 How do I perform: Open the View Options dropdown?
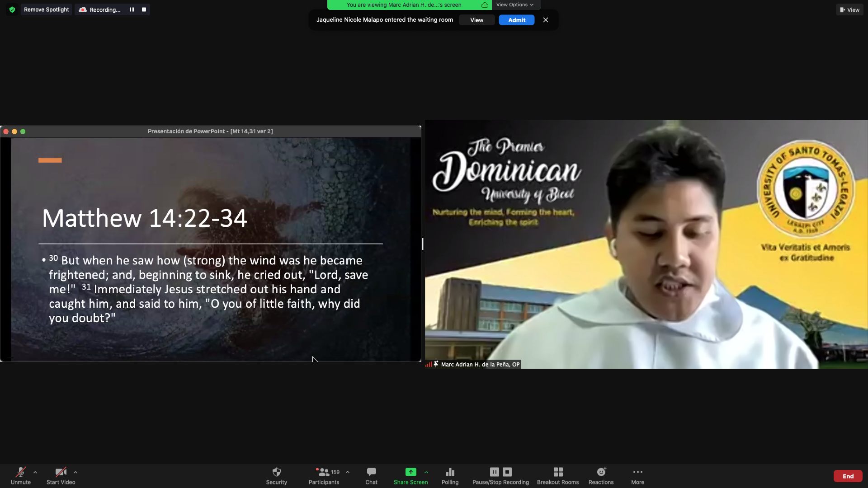pos(514,5)
